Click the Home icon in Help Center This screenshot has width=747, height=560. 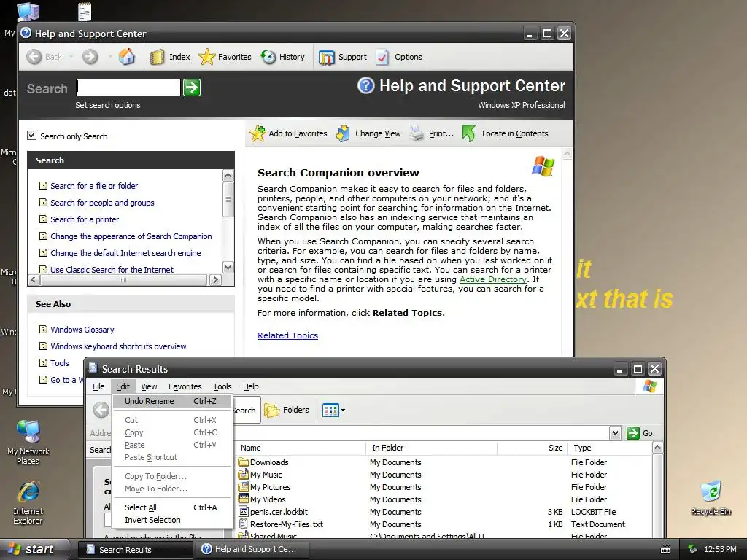point(127,57)
